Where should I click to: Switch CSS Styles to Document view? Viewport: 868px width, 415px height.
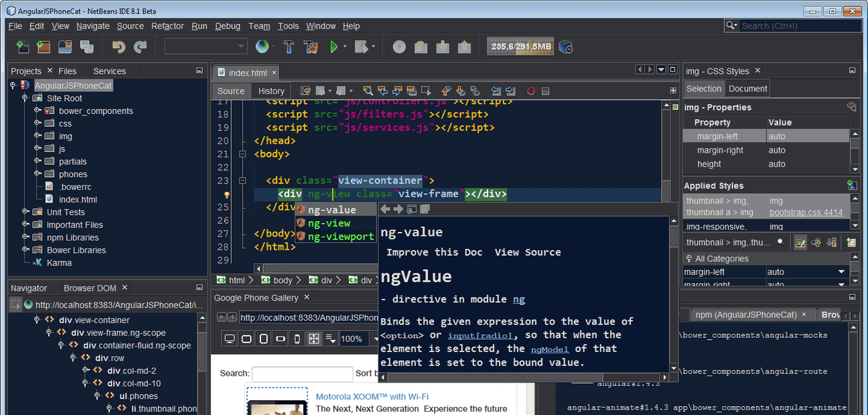747,89
